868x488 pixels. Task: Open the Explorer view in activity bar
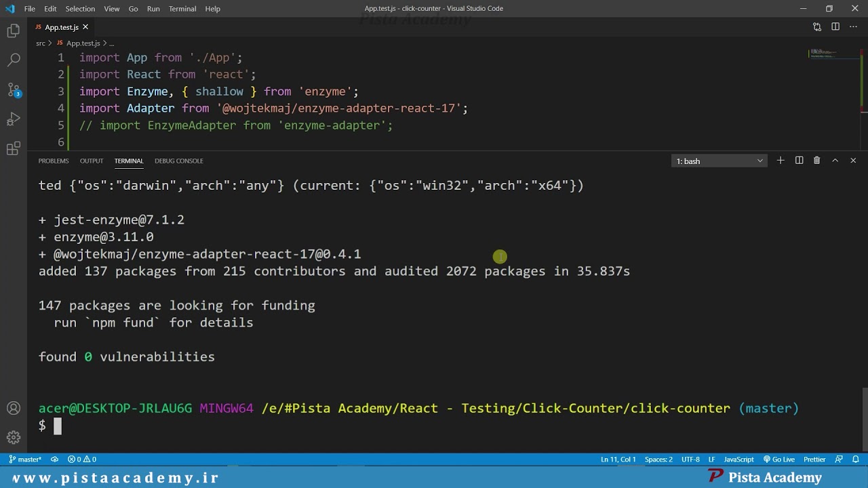(x=13, y=30)
